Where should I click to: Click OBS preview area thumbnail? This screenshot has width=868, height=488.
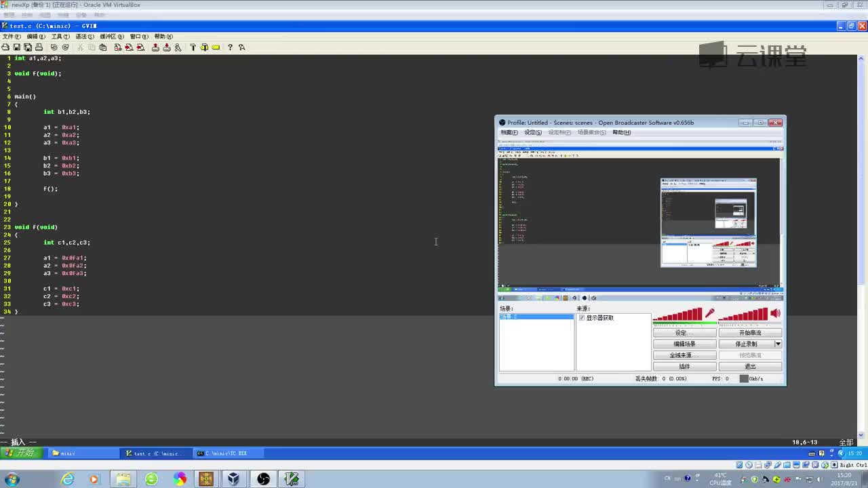(640, 221)
